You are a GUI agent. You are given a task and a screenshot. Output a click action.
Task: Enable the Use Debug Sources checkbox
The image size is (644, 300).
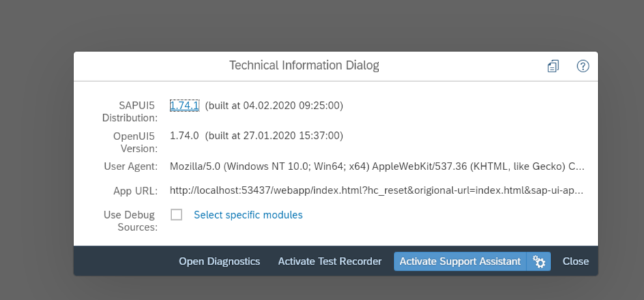(177, 215)
